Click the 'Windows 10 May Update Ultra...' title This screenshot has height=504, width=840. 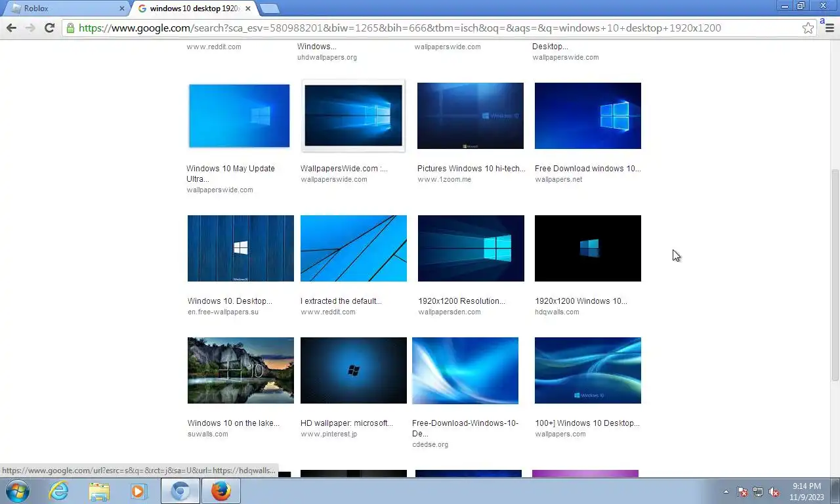230,173
